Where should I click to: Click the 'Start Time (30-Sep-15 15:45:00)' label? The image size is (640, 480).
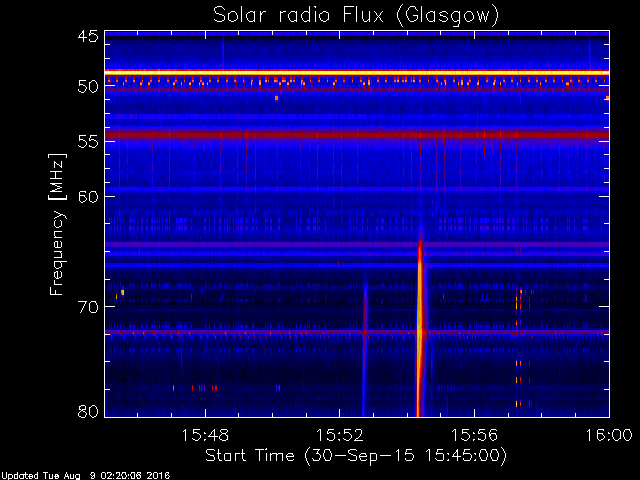356,456
